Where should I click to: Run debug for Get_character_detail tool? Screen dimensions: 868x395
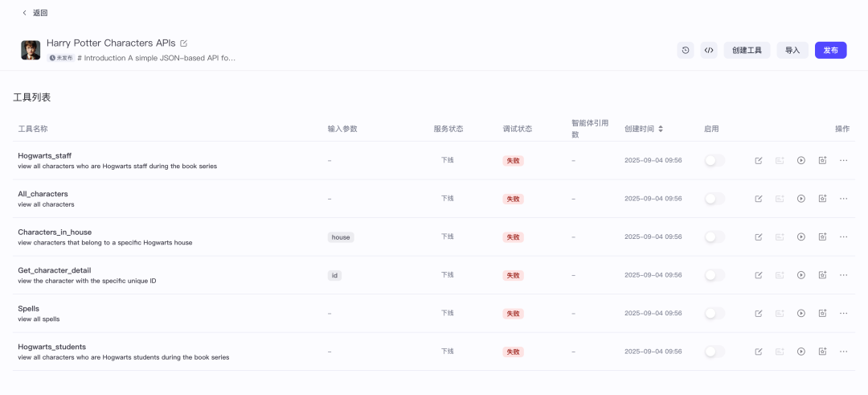point(801,275)
